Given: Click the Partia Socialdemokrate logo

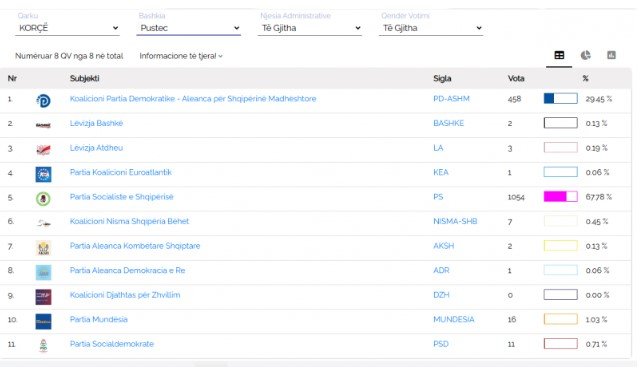Looking at the screenshot, I should click(43, 345).
